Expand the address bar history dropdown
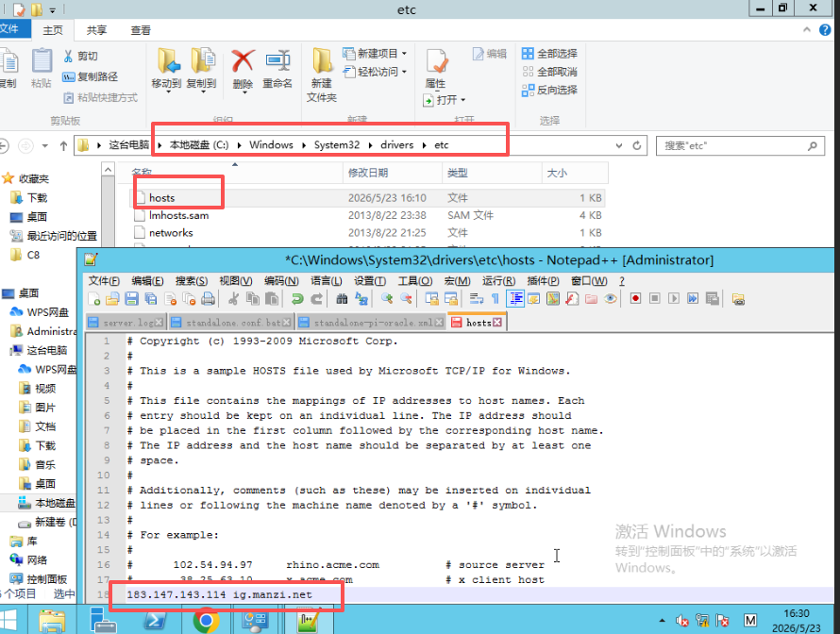840x634 pixels. pos(619,145)
